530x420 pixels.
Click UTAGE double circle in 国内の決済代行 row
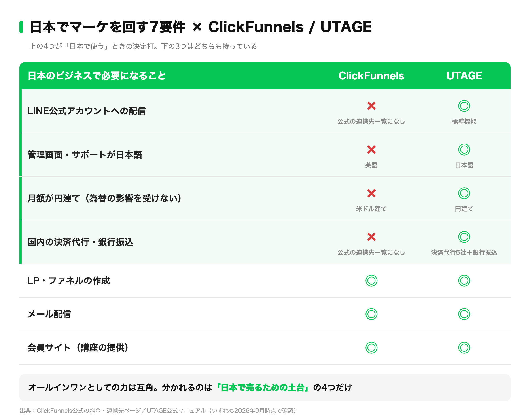[464, 237]
